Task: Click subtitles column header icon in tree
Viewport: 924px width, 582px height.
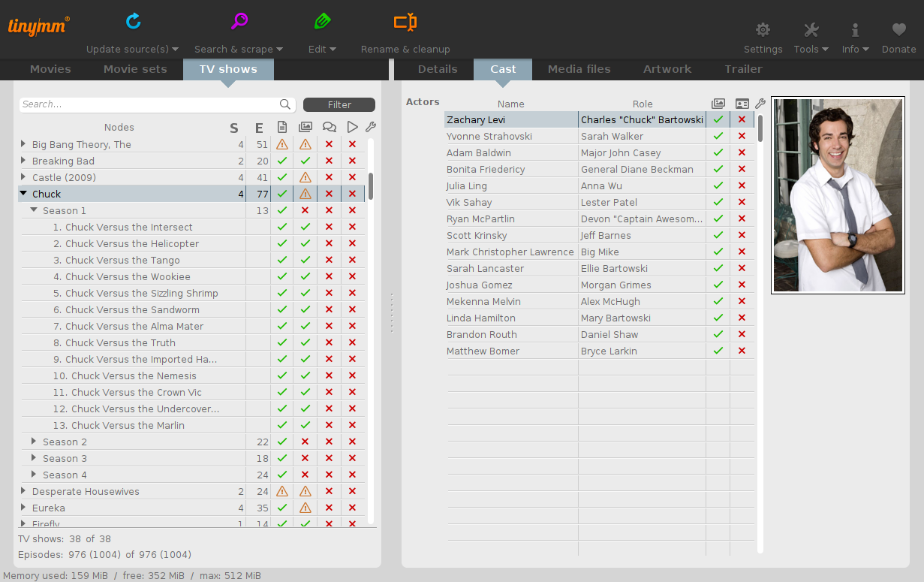Action: tap(329, 127)
